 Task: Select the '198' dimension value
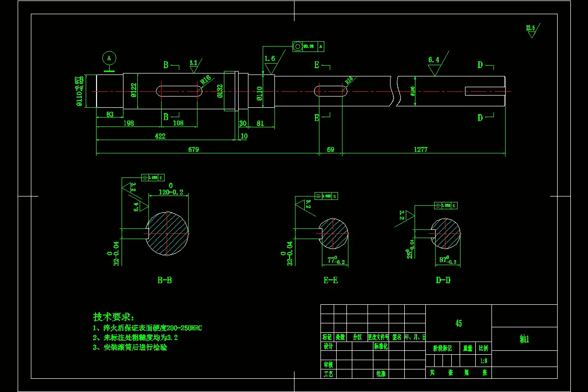[128, 123]
